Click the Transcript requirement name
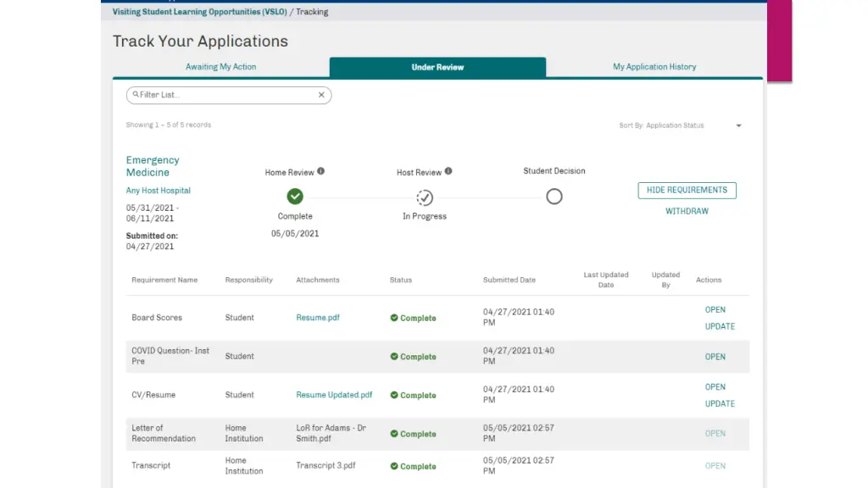 (151, 466)
